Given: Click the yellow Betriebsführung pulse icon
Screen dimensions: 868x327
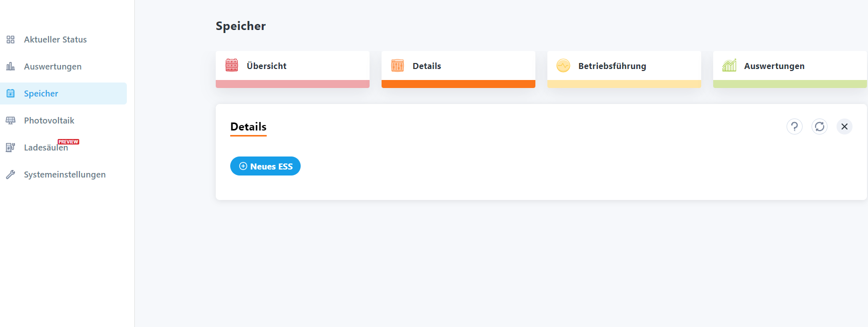Looking at the screenshot, I should pos(563,65).
